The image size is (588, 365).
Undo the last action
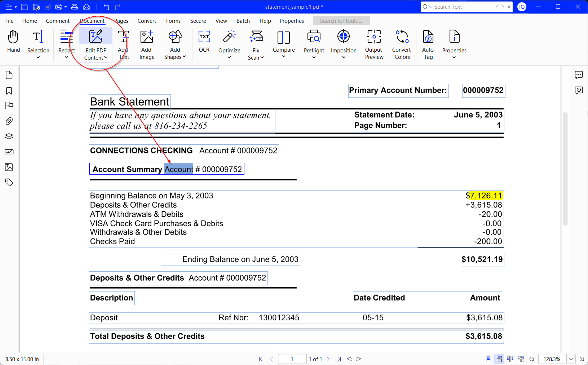click(x=106, y=7)
